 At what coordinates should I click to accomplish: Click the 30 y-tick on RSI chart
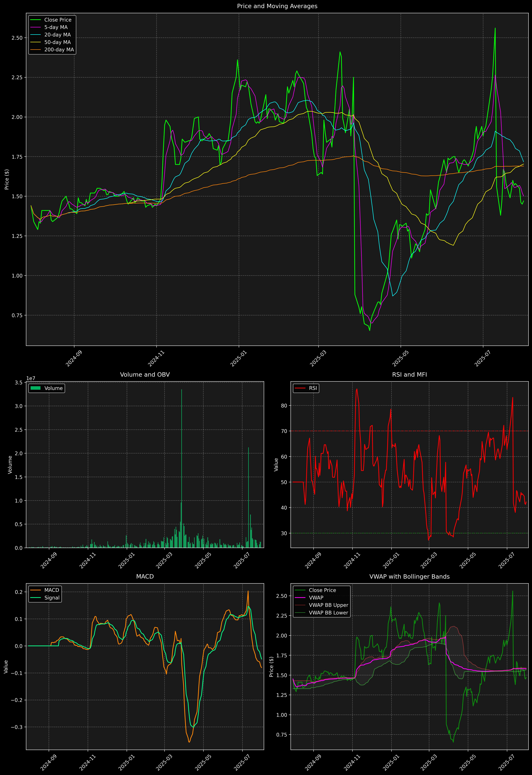pos(284,533)
